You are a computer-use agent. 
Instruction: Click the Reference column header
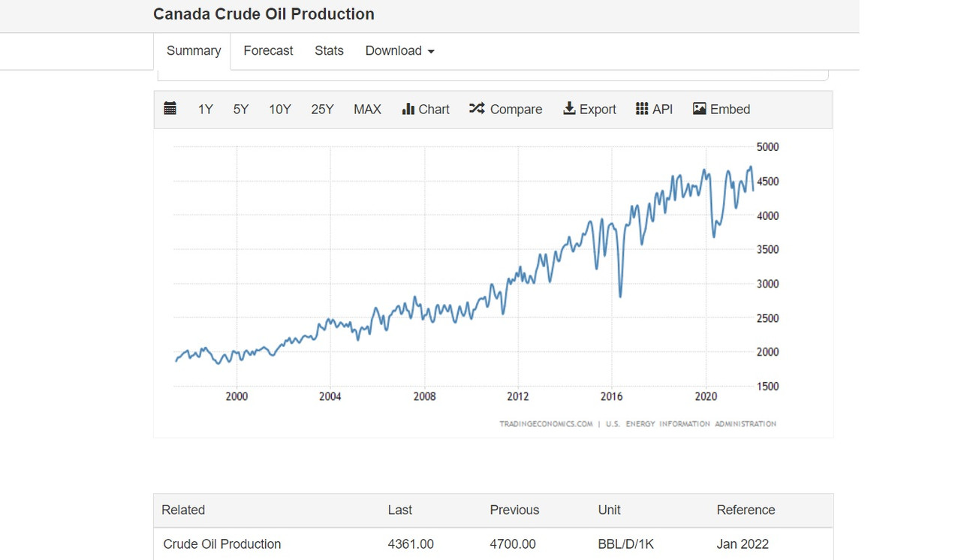pyautogui.click(x=746, y=510)
